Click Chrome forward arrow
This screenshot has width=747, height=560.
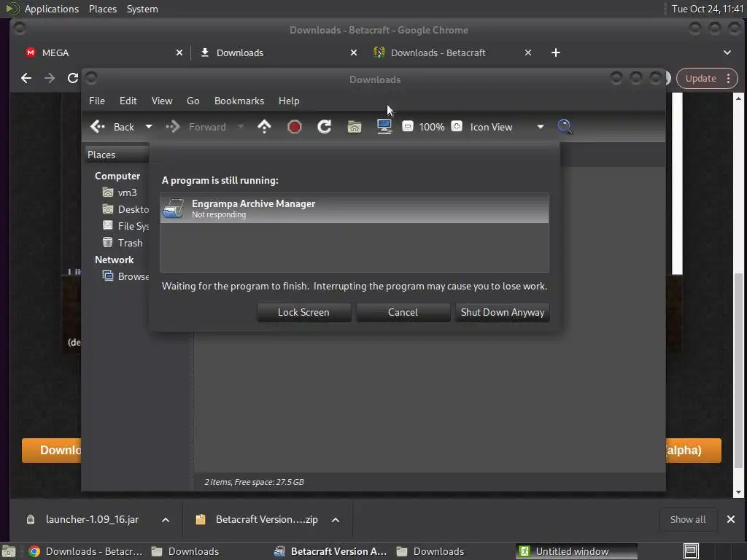click(x=50, y=78)
